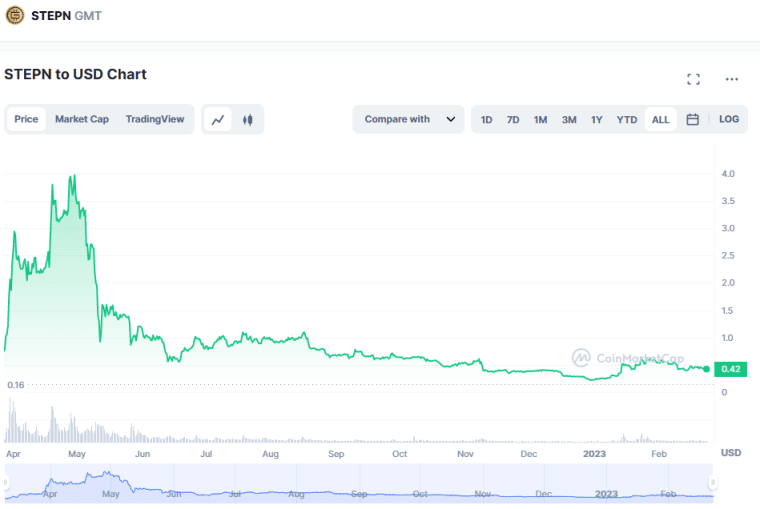760x509 pixels.
Task: Click the May label on x-axis
Action: 77,454
